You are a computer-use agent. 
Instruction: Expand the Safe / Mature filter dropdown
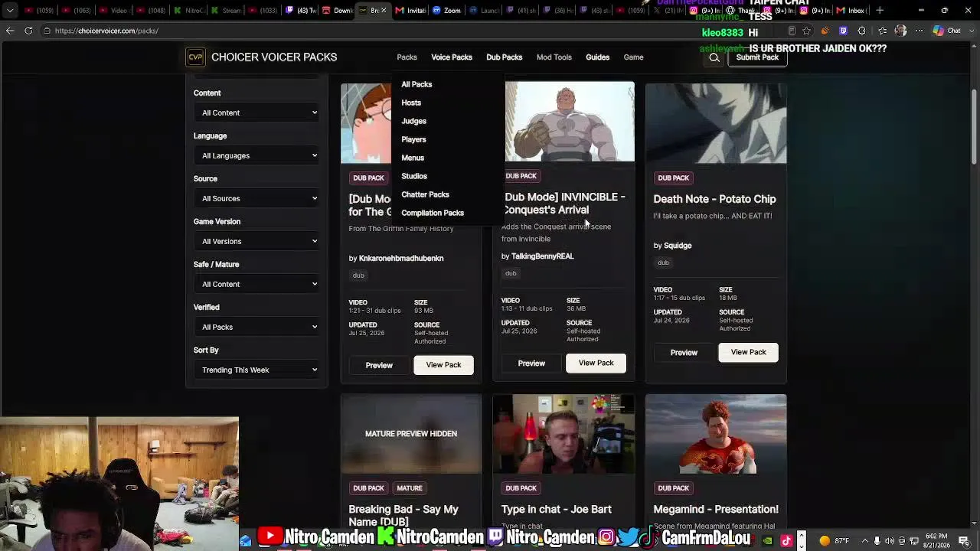pos(258,284)
